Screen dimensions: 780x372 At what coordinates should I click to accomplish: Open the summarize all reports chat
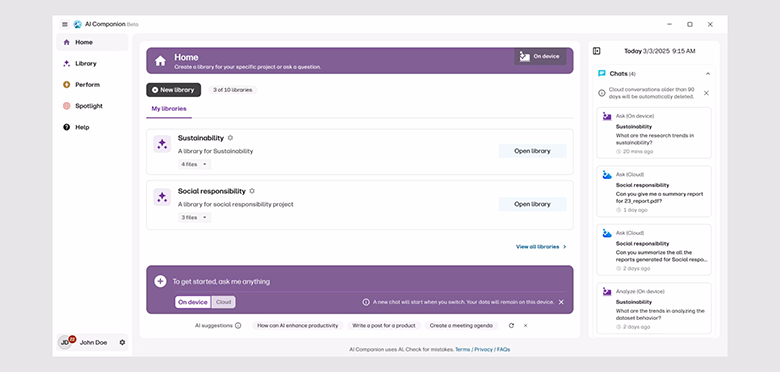654,250
